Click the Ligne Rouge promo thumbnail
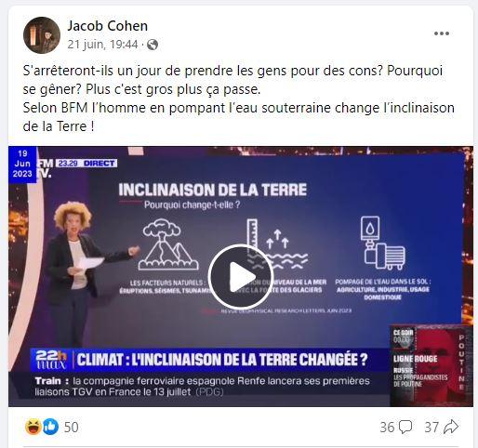Viewport: 478px width, 448px height. coord(432,365)
